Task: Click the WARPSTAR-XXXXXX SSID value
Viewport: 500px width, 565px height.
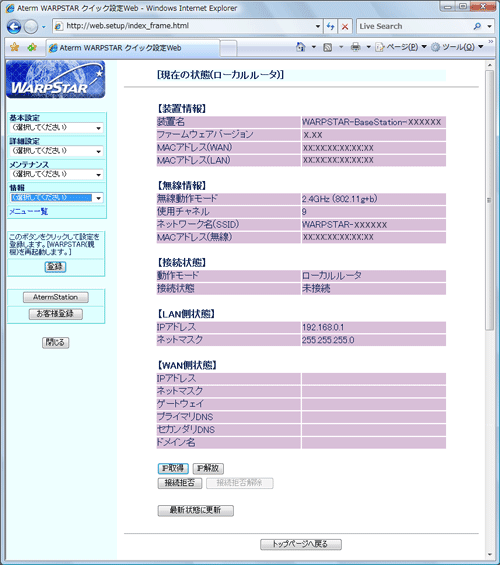Action: click(x=344, y=225)
